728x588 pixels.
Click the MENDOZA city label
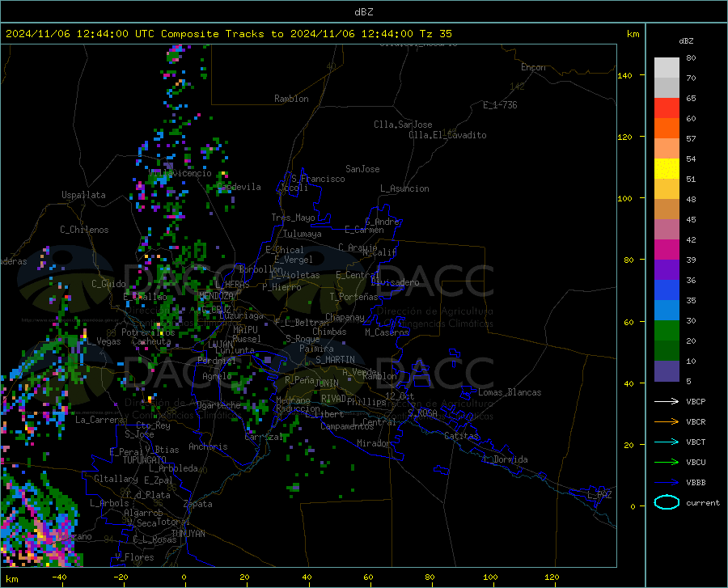(x=216, y=296)
